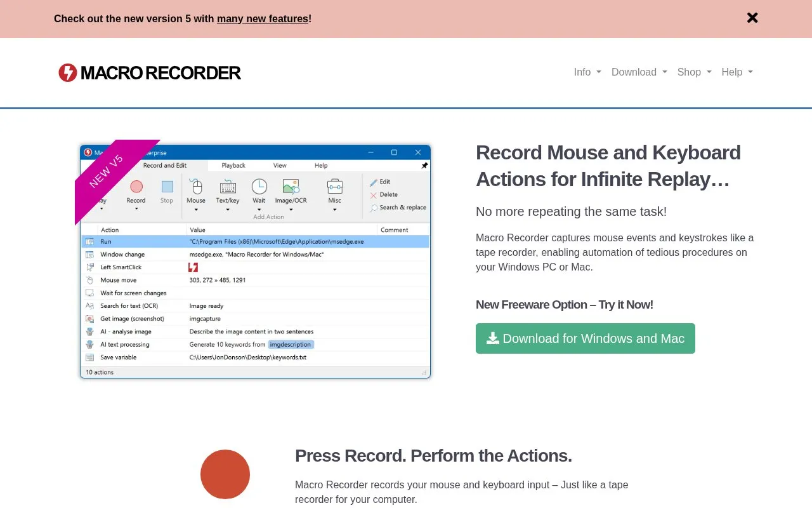Image resolution: width=812 pixels, height=508 pixels.
Task: Click the 'Press Record. Perform the Actions.' heading
Action: pos(433,456)
